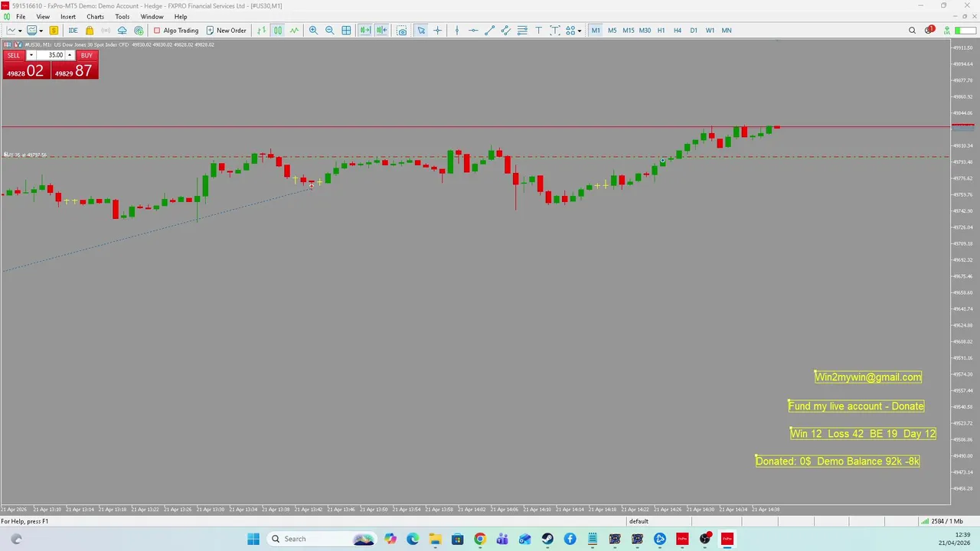Select the cursor arrow tool
Image resolution: width=980 pixels, height=551 pixels.
pos(421,31)
